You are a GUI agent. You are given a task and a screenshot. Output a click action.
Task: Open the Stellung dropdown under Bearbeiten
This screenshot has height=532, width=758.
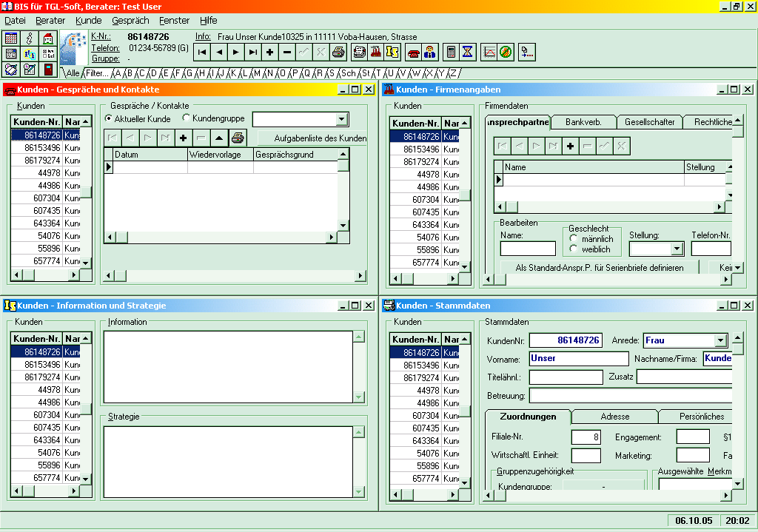(x=677, y=249)
